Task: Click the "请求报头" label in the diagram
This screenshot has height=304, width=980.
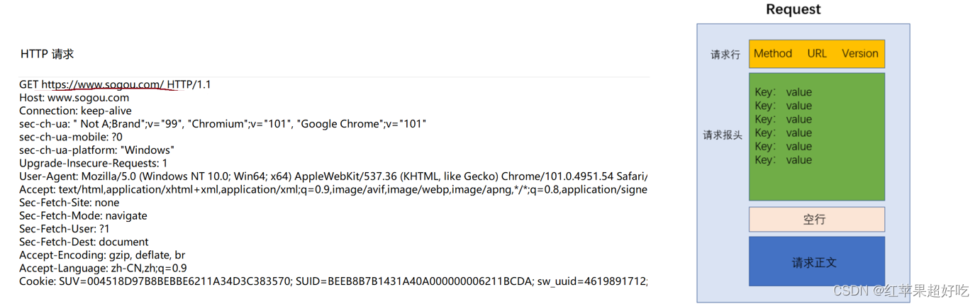Action: 723,135
